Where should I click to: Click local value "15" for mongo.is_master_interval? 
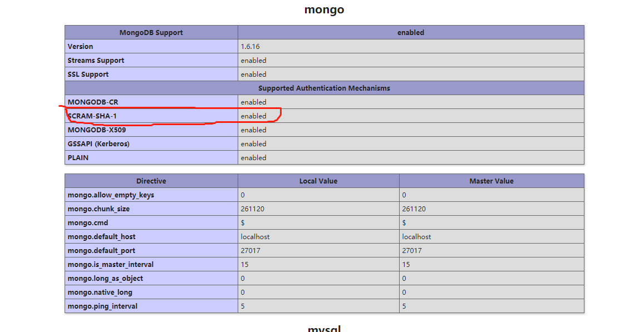click(x=245, y=265)
